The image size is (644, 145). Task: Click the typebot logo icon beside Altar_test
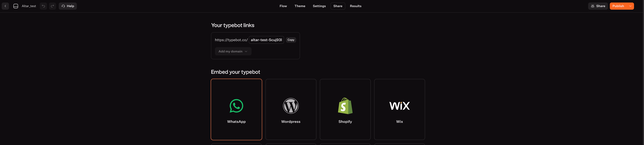(x=16, y=6)
